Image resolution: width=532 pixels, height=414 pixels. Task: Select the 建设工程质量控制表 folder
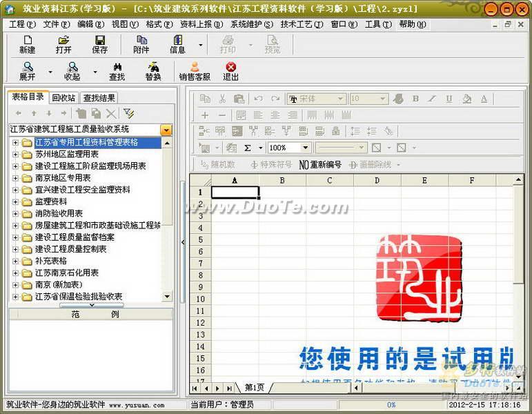click(70, 249)
